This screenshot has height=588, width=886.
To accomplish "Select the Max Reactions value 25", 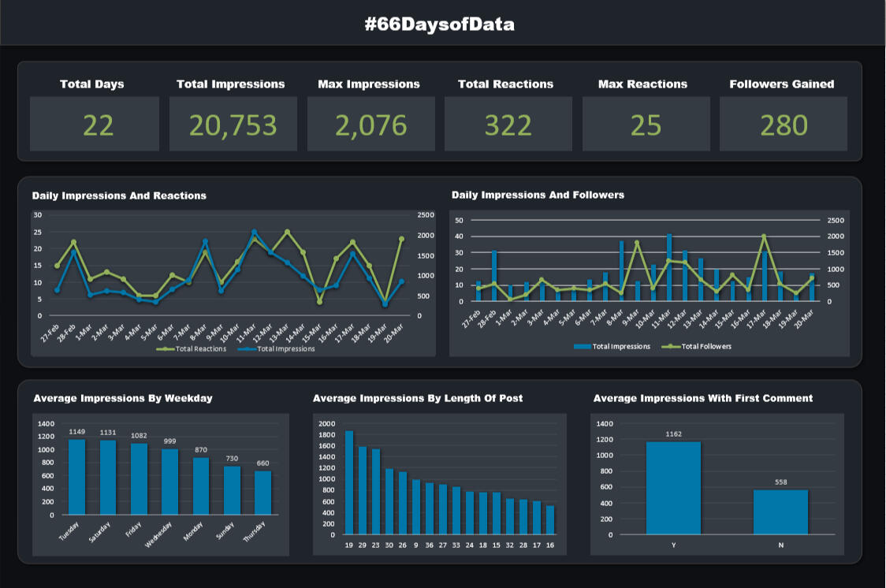I will (646, 125).
